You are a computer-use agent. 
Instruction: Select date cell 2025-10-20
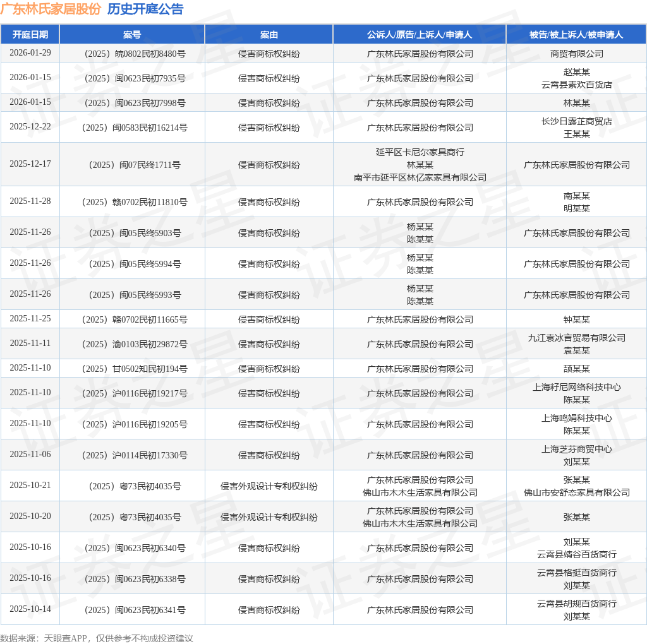(30, 516)
